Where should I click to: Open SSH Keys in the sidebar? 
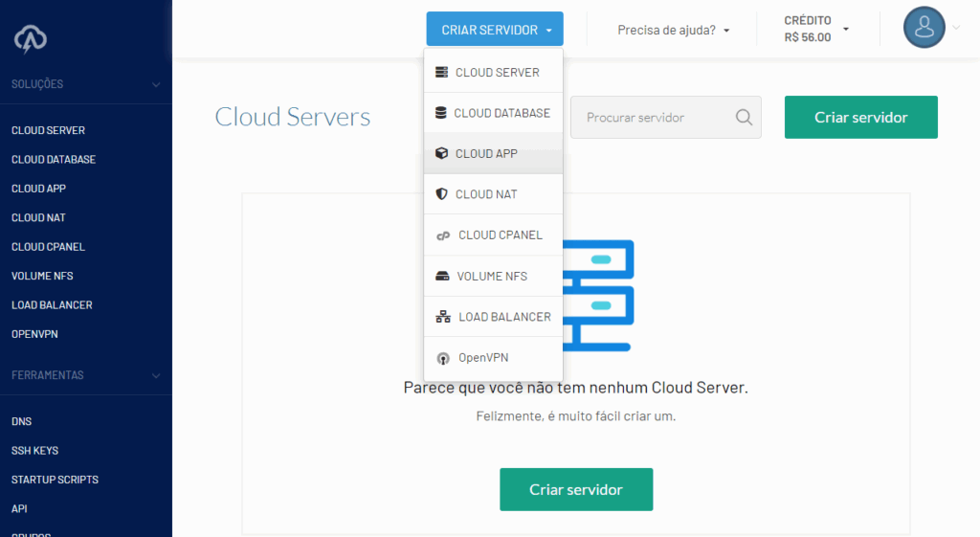coord(34,451)
